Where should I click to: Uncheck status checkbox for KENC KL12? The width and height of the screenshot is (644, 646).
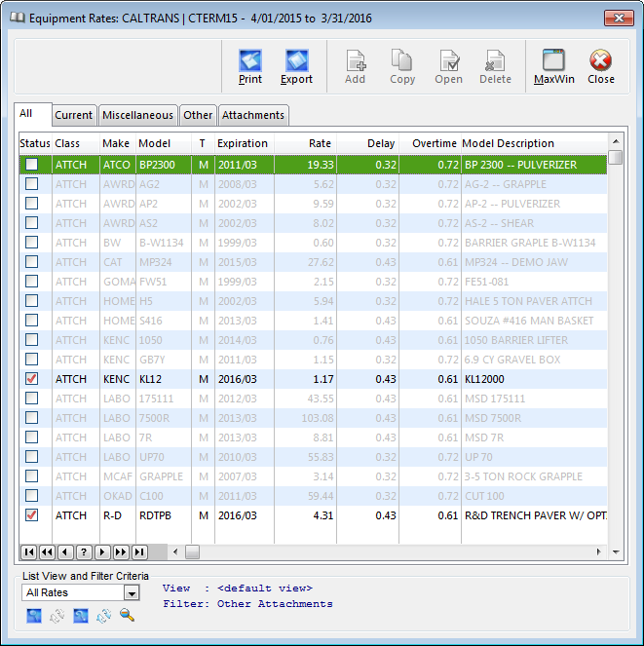point(32,379)
